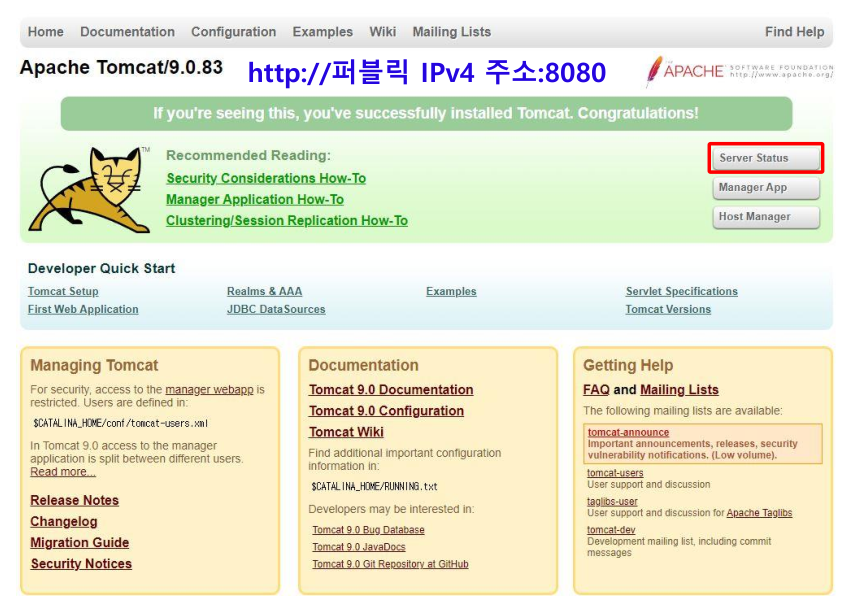Open Tomcat 9.0 Bug Database link

coord(368,530)
